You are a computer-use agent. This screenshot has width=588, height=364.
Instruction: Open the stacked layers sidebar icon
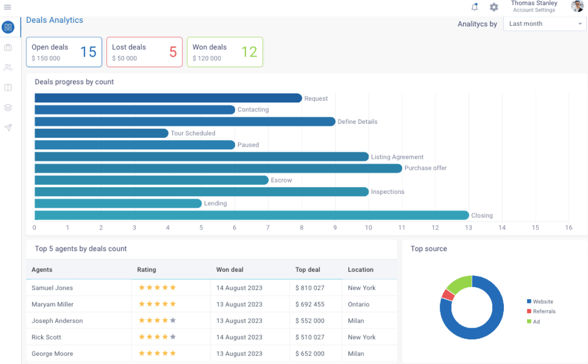(x=8, y=108)
